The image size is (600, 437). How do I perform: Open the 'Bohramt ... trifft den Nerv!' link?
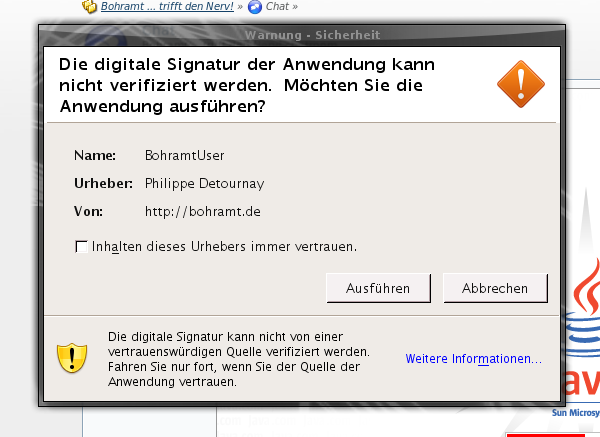pyautogui.click(x=167, y=7)
